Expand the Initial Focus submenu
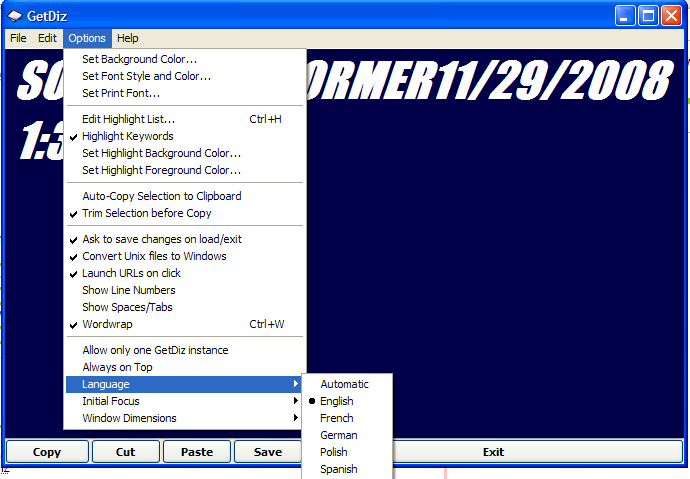The image size is (690, 479). (185, 401)
